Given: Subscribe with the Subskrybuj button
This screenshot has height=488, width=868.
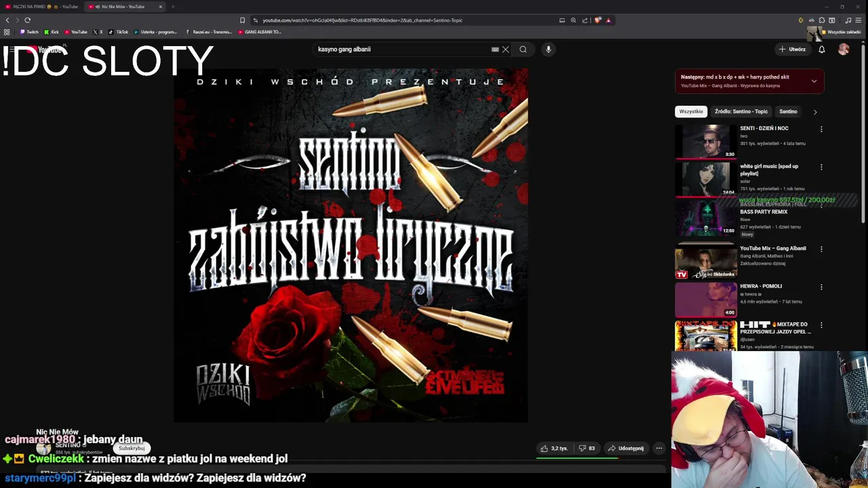Looking at the screenshot, I should point(132,448).
